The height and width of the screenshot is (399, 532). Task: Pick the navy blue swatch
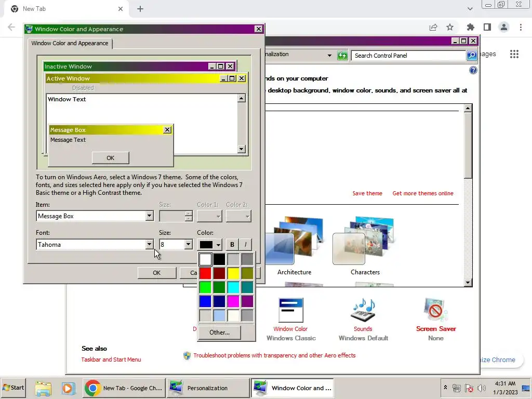219,301
